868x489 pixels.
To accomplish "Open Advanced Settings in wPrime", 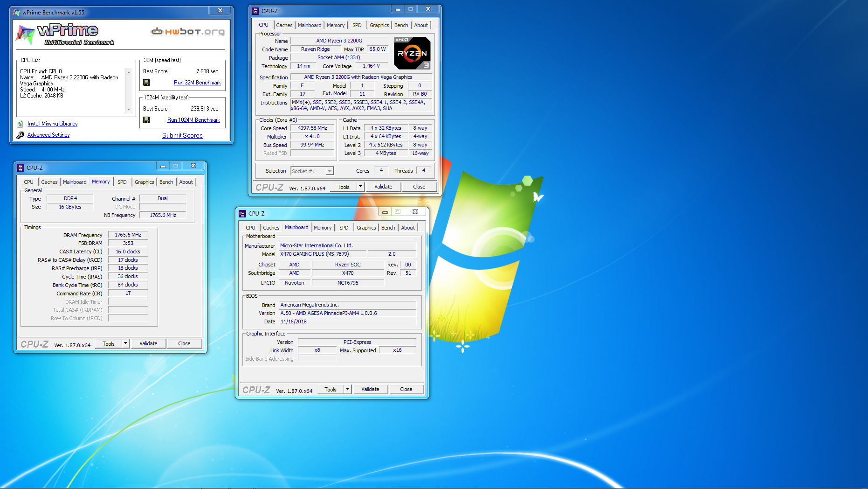I will 48,135.
